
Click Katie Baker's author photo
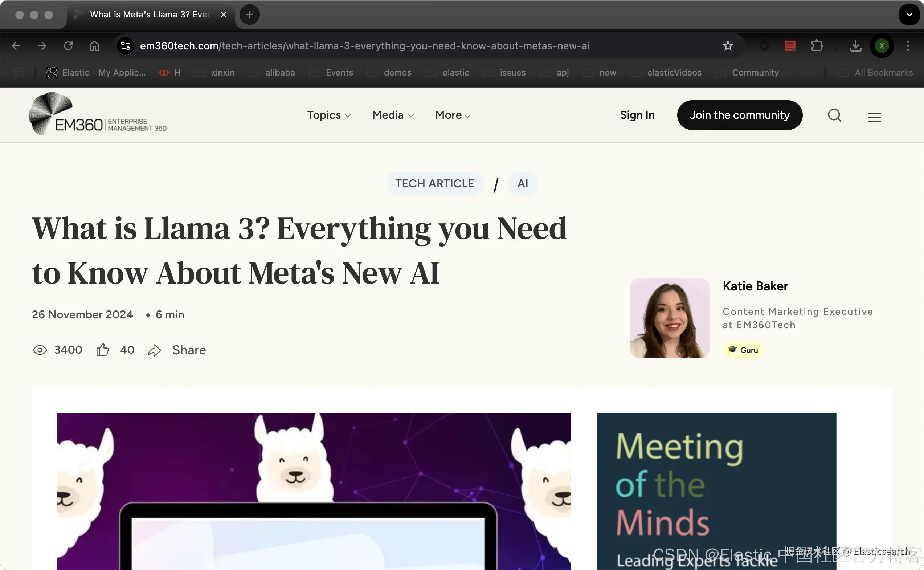tap(670, 318)
